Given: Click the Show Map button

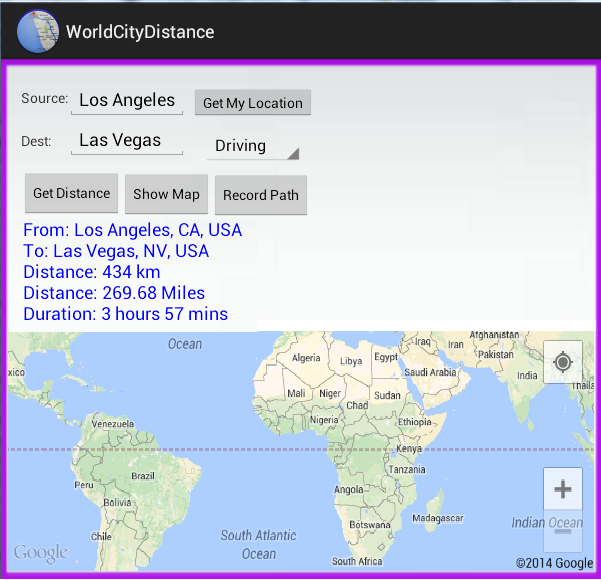Looking at the screenshot, I should tap(166, 194).
